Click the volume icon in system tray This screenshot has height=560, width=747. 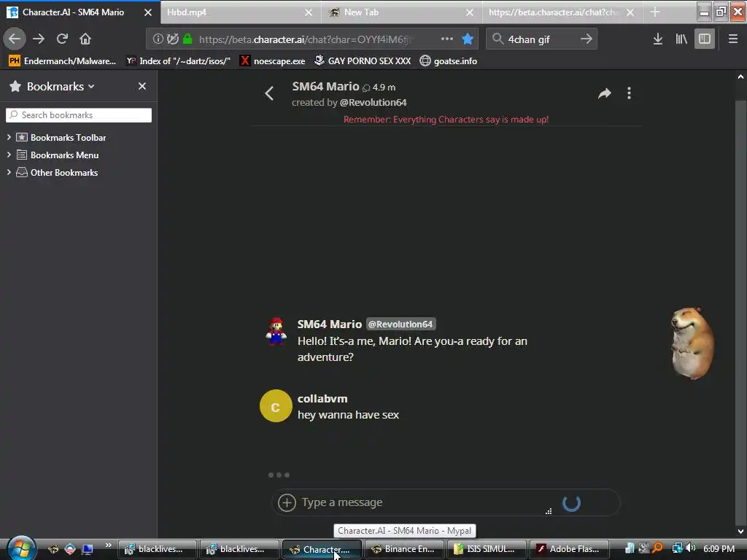[x=690, y=548]
